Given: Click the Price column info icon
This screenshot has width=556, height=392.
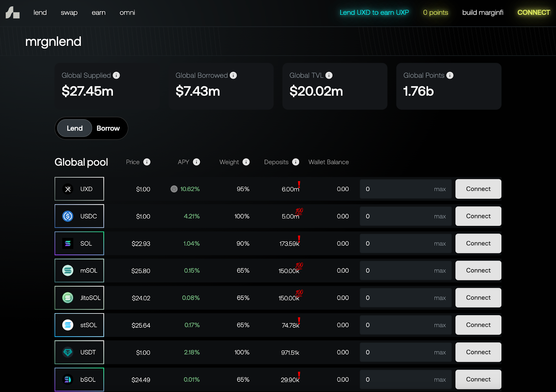Looking at the screenshot, I should click(147, 162).
